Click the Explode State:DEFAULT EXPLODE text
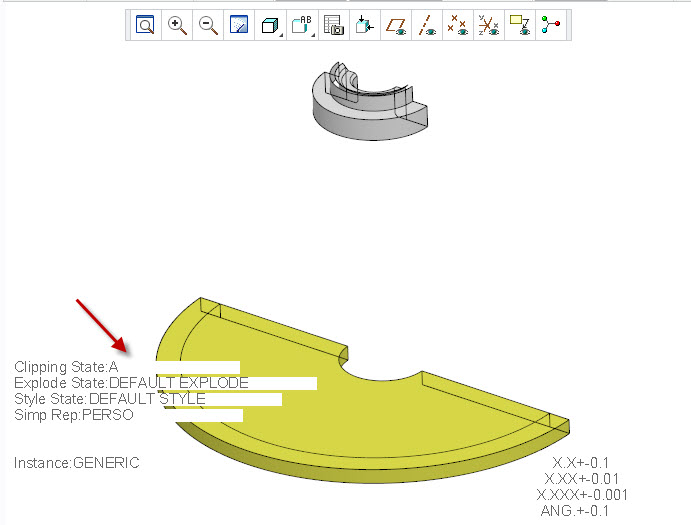The image size is (691, 525). pos(130,382)
